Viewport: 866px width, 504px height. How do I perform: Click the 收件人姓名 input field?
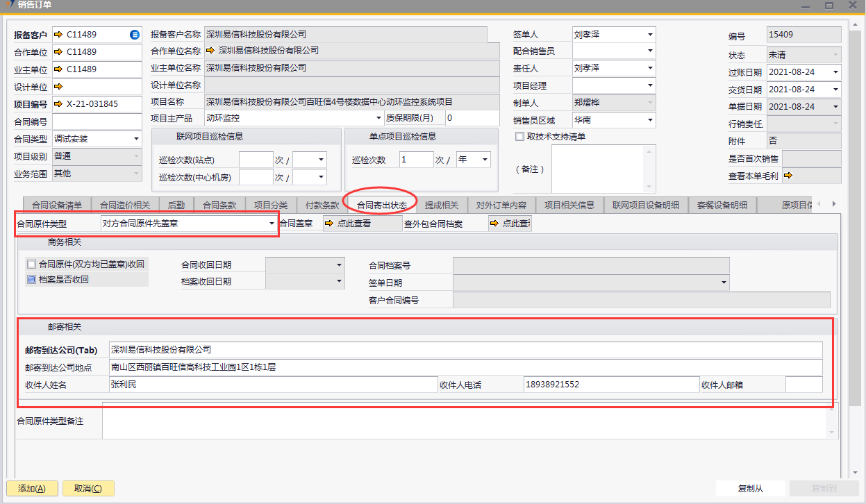[x=272, y=385]
